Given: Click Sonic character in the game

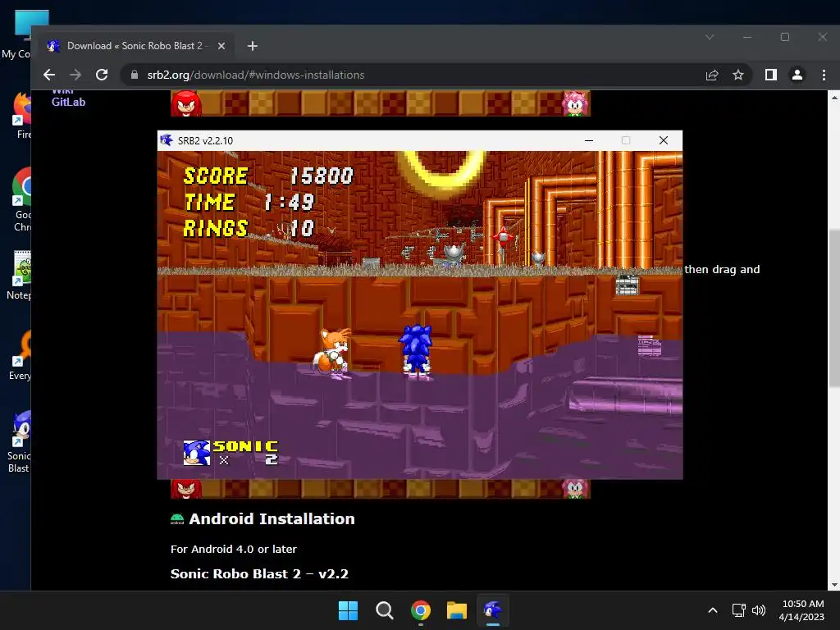Looking at the screenshot, I should coord(416,351).
